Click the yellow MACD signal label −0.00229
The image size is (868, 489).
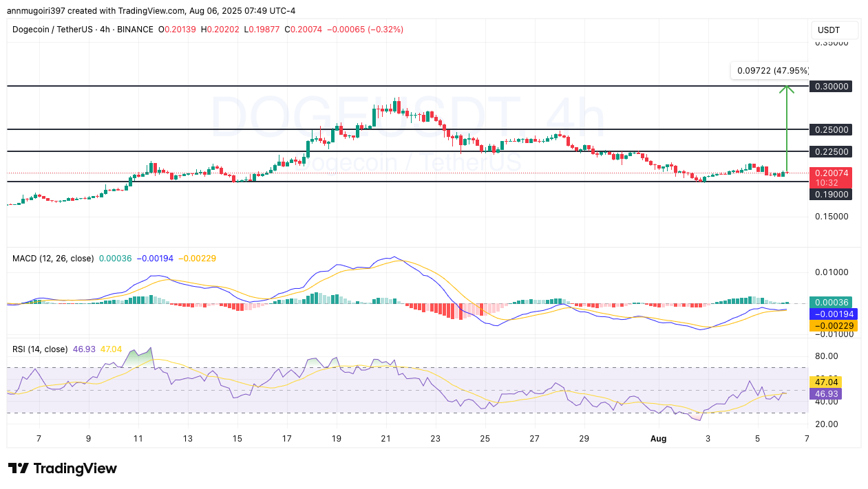833,325
